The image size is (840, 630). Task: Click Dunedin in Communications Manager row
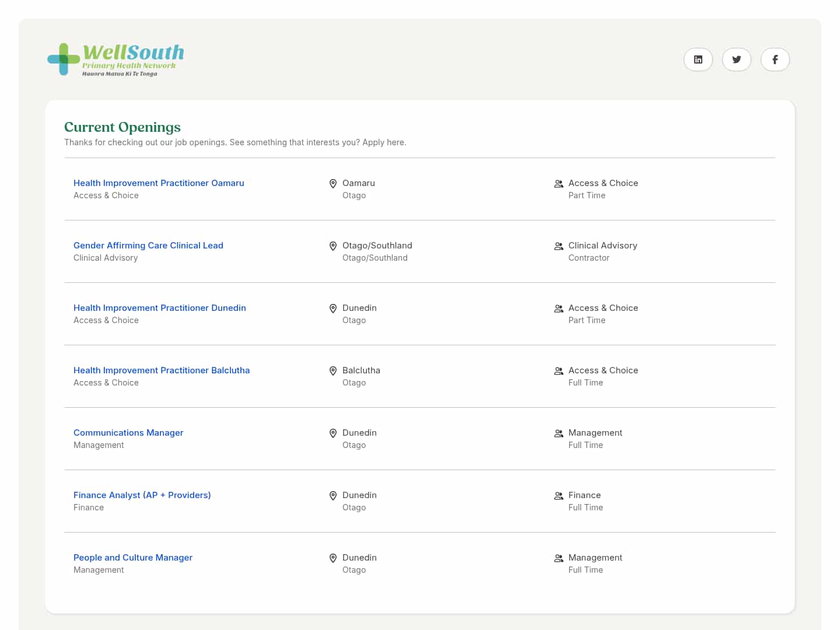pyautogui.click(x=359, y=433)
